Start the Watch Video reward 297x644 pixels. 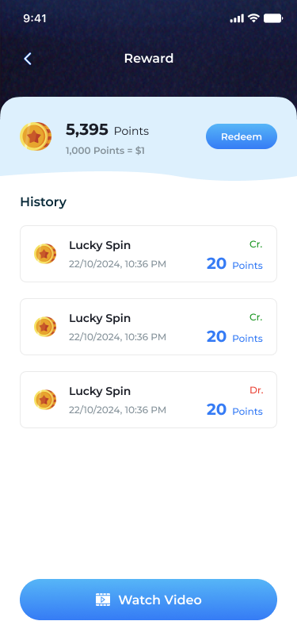tap(149, 600)
